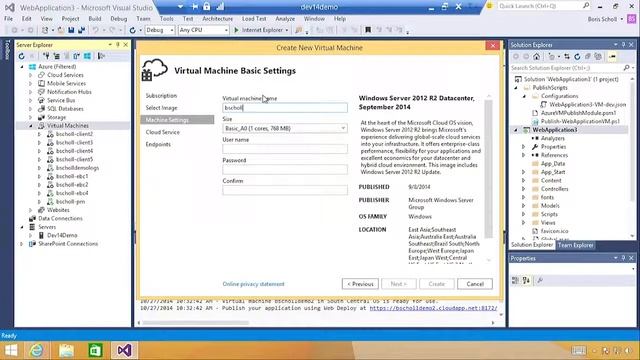Click Collapse All icon in Solution Explorer
Image resolution: width=640 pixels, height=360 pixels.
click(x=587, y=57)
